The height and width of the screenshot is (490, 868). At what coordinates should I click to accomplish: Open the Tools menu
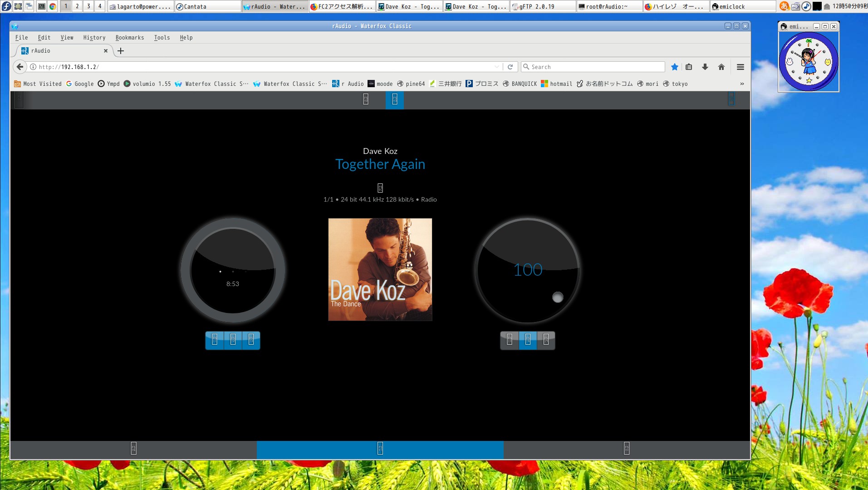tap(162, 38)
